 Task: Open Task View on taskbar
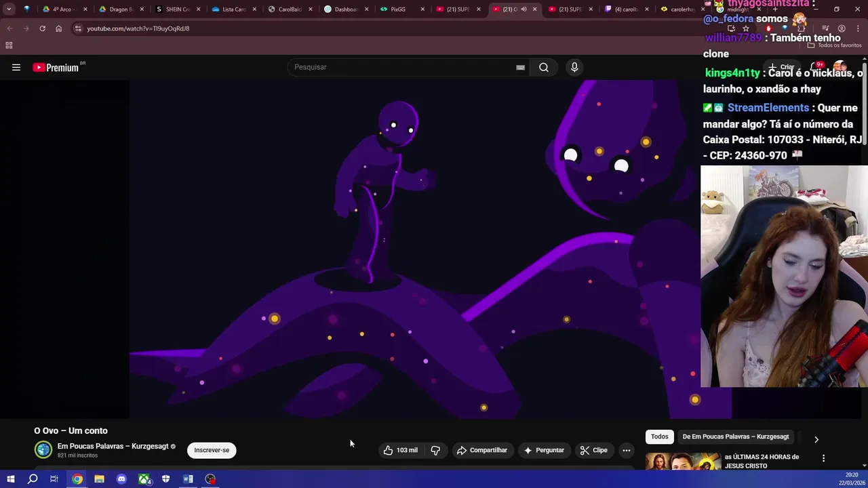[x=54, y=479]
